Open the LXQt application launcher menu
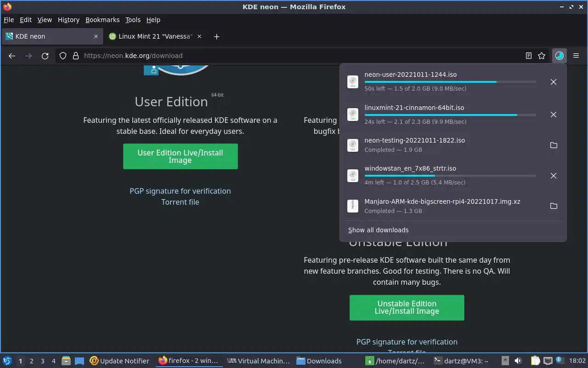 click(x=7, y=361)
